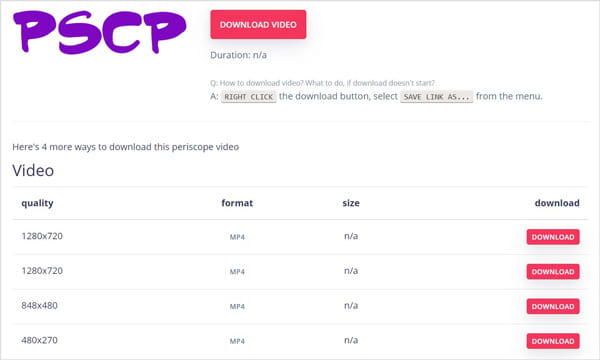
Task: Click the SAVE LINK AS... key label
Action: point(437,97)
